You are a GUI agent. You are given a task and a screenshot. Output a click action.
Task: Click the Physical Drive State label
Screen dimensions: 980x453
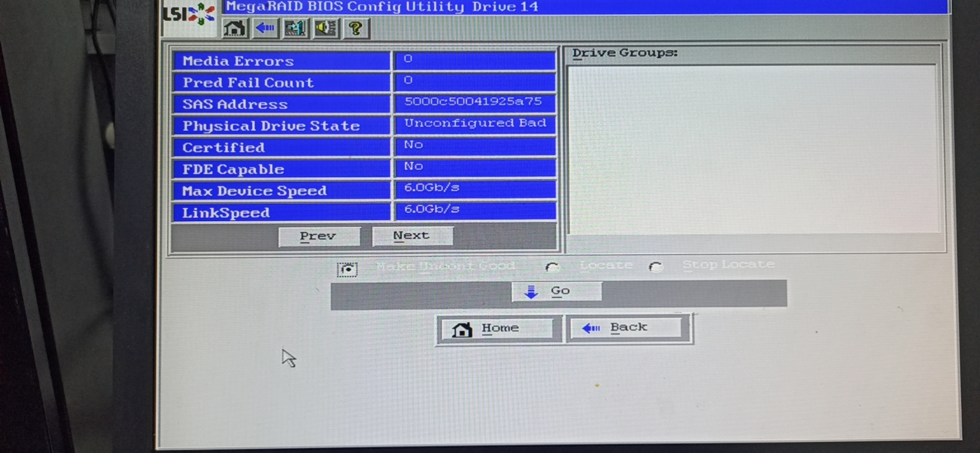271,126
